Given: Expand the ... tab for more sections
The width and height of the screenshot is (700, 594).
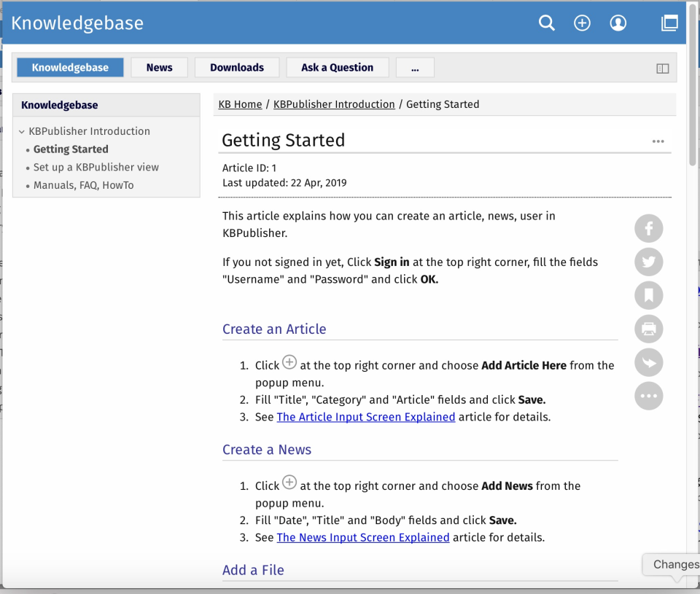Looking at the screenshot, I should (x=415, y=67).
